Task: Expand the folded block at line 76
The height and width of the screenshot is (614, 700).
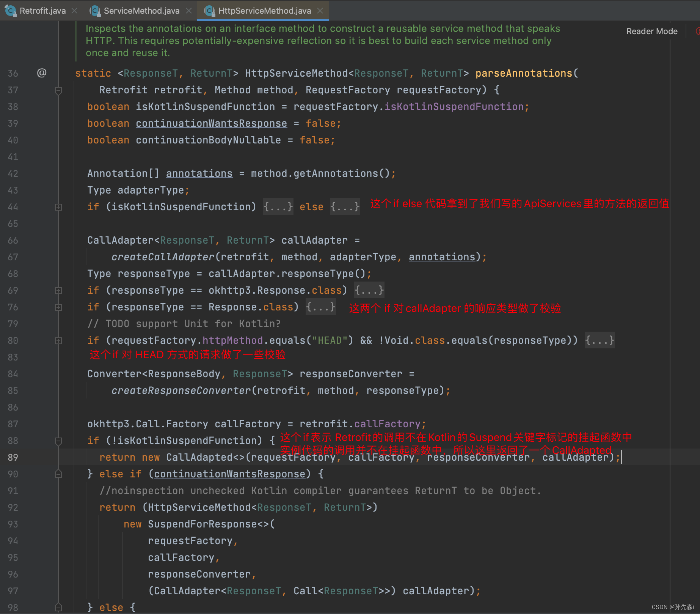Action: 58,307
